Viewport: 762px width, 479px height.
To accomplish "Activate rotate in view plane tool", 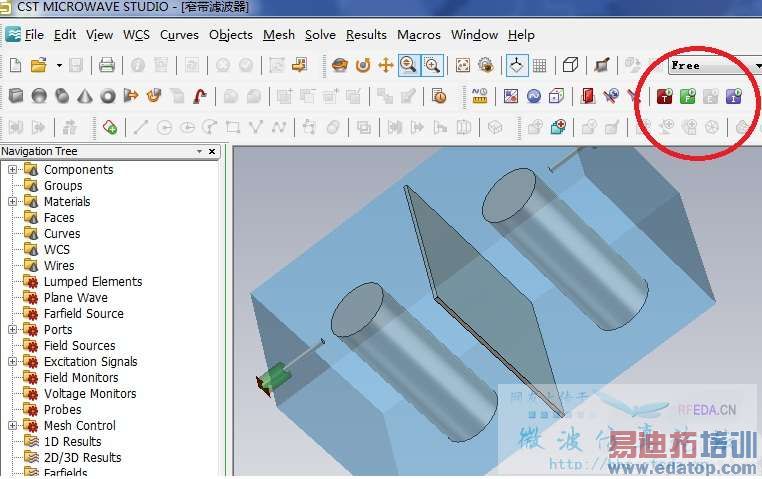I will coord(363,65).
